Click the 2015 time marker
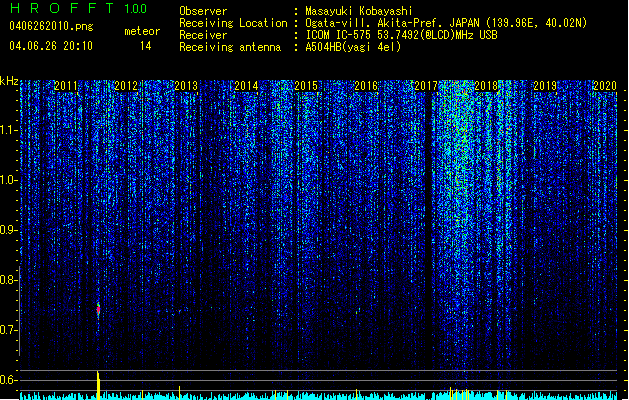This screenshot has width=629, height=400. click(x=306, y=86)
